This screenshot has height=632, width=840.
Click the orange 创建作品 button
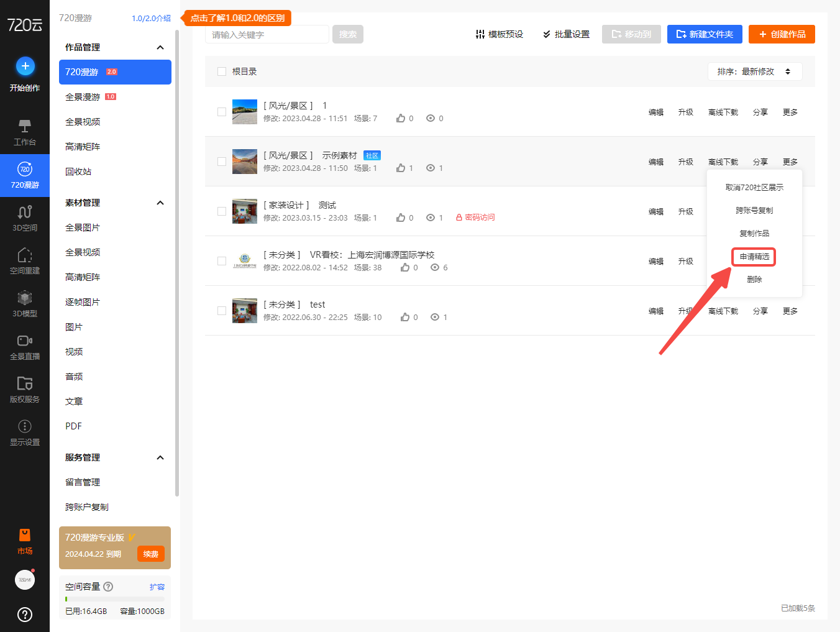781,34
